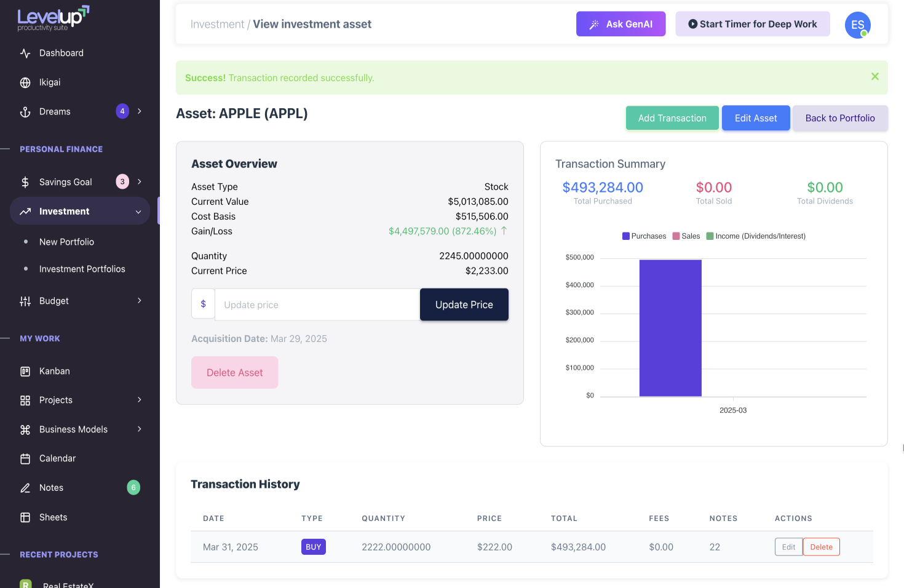Click the Calendar icon in sidebar
Screen dimensions: 904x588
25,459
